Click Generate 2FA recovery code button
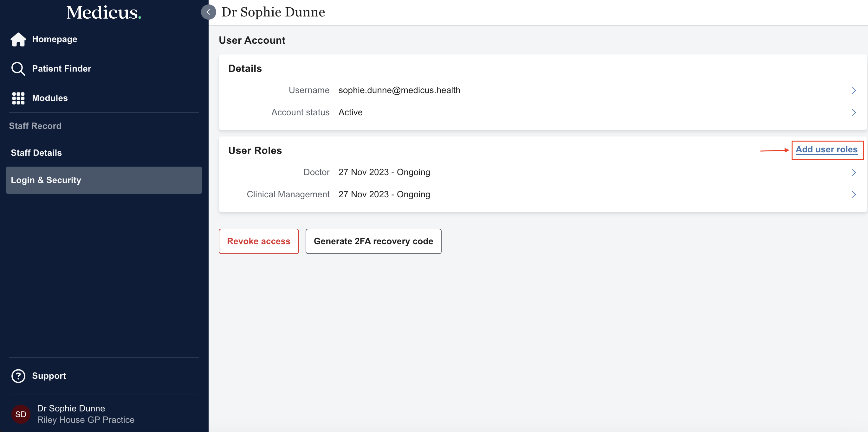868x432 pixels. [373, 241]
